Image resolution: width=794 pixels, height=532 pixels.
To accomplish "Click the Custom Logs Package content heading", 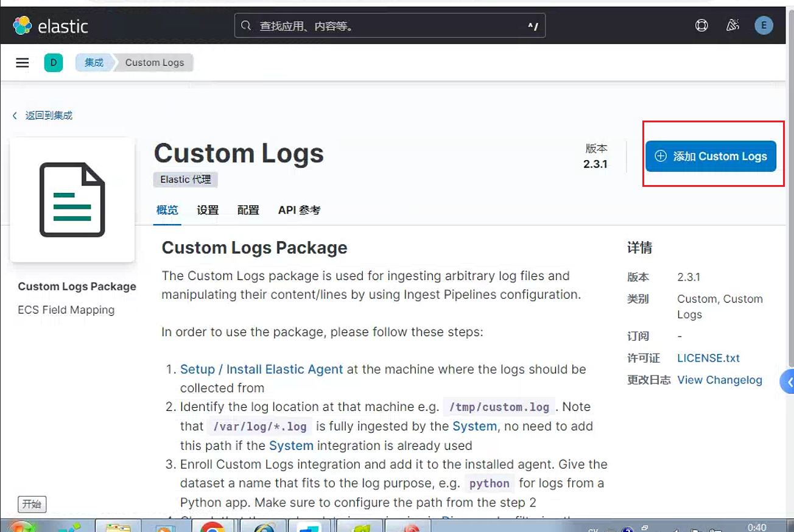I will tap(255, 248).
